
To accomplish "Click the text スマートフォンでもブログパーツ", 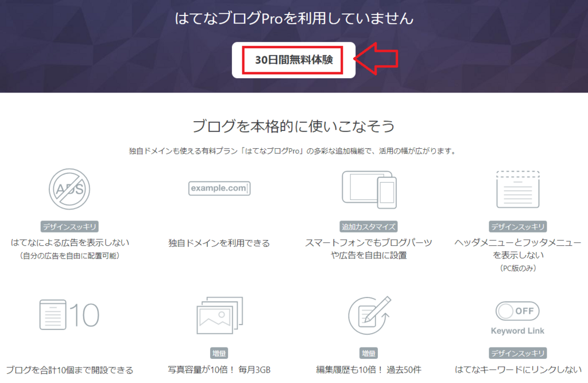I will click(369, 243).
